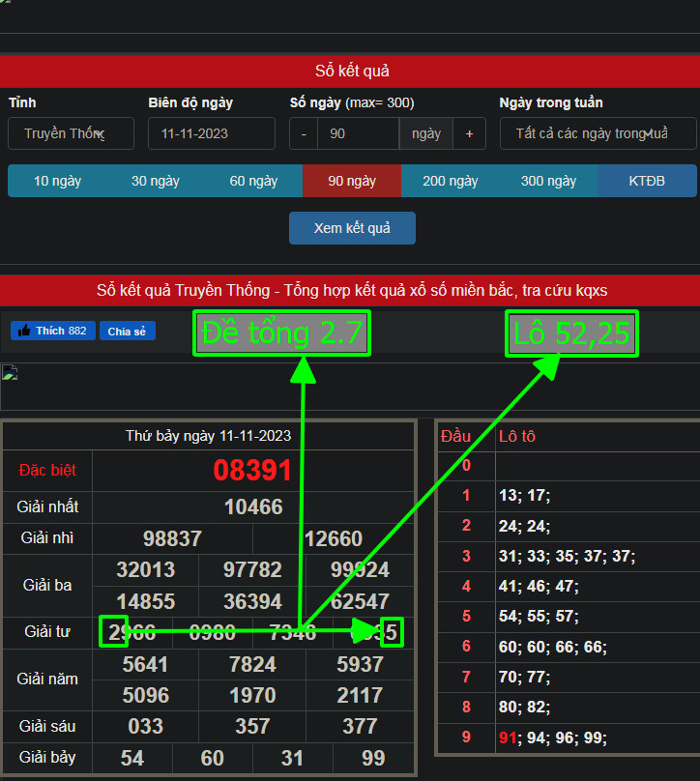
Task: Select the 10 ngày tab
Action: point(57,181)
